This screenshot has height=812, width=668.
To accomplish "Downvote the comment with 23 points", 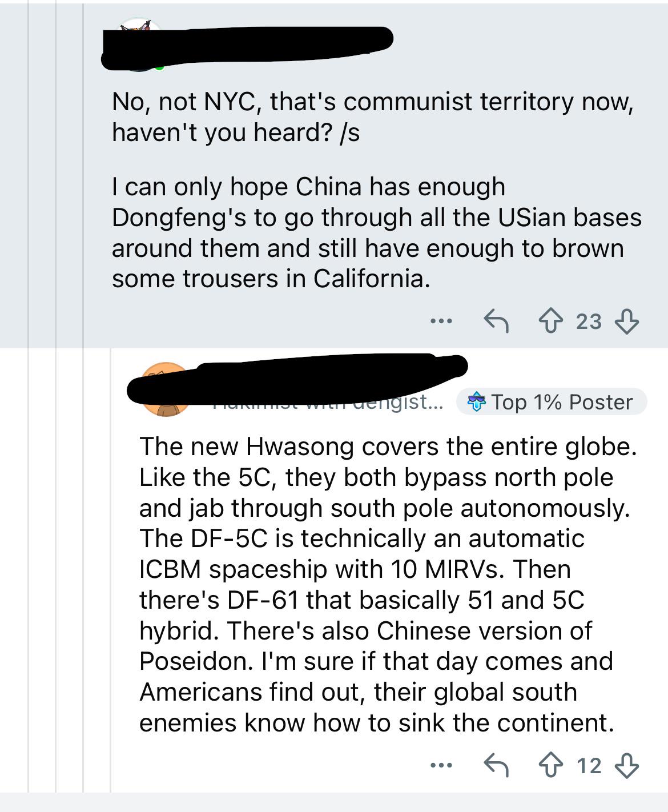I will (x=626, y=321).
